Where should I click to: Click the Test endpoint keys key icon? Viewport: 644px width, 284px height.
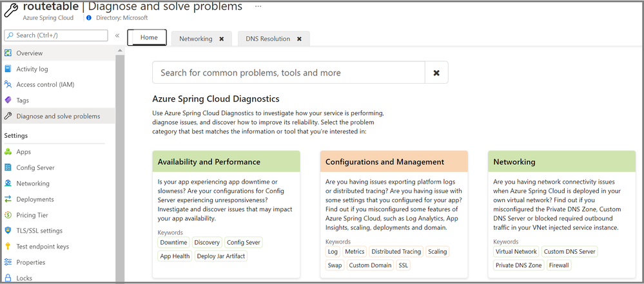tap(8, 247)
